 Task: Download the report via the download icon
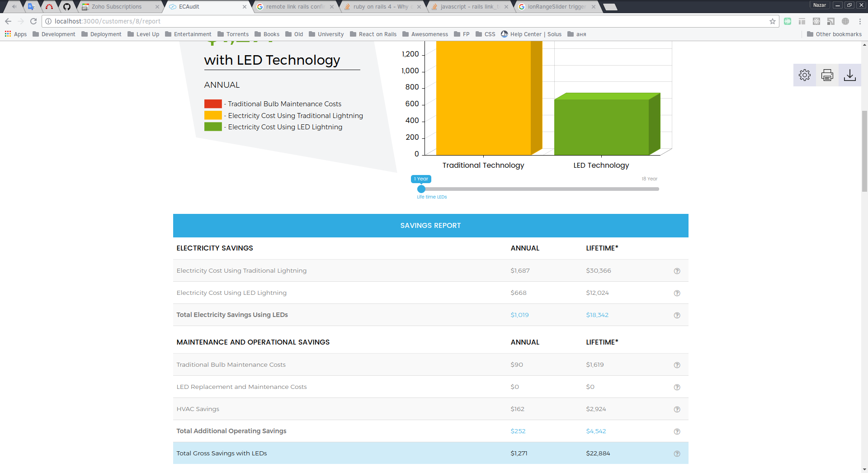coord(849,75)
